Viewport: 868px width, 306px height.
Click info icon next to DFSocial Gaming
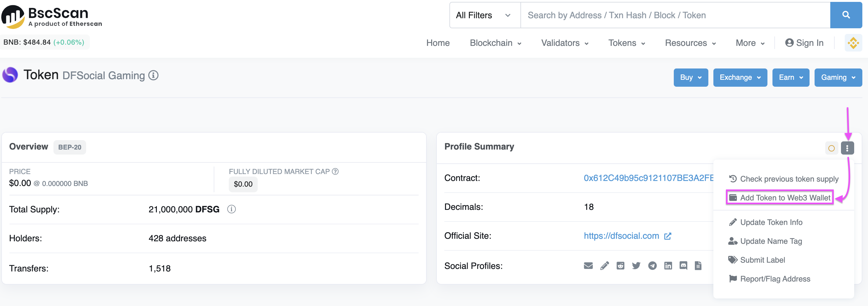(x=153, y=75)
